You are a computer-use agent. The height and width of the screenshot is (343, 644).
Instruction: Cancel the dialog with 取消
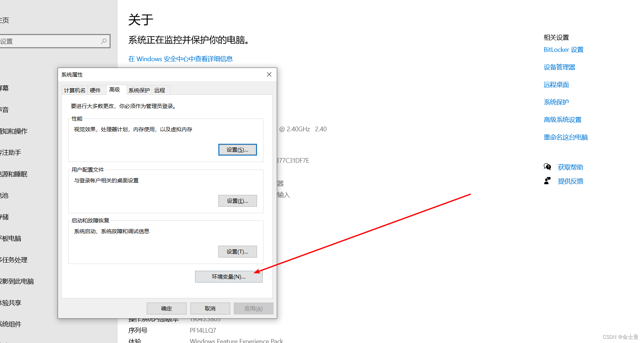point(210,309)
